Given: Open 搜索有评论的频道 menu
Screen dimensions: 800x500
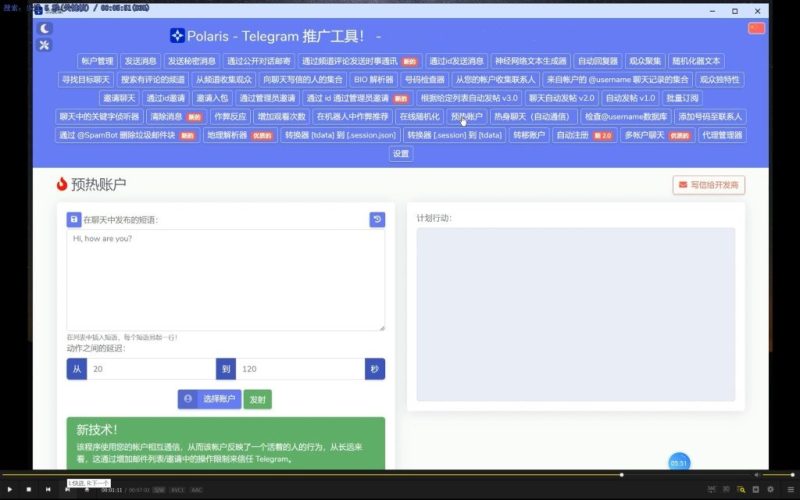Looking at the screenshot, I should click(153, 80).
